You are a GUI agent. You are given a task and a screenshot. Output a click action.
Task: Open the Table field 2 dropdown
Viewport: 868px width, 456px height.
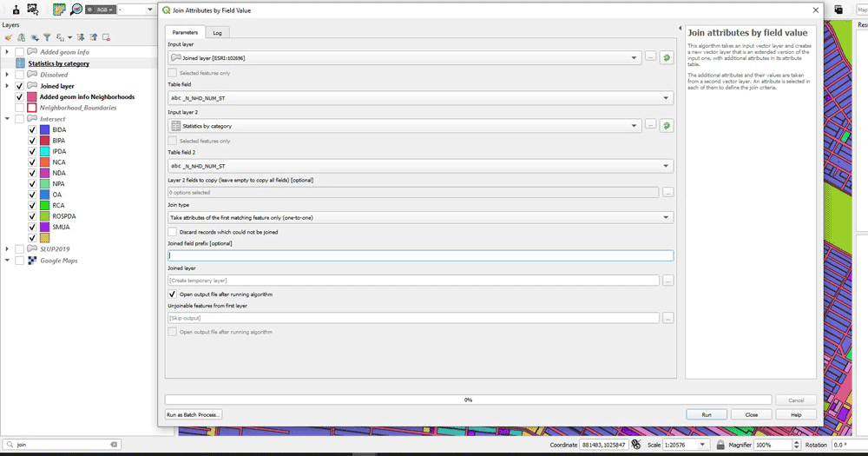coord(420,166)
